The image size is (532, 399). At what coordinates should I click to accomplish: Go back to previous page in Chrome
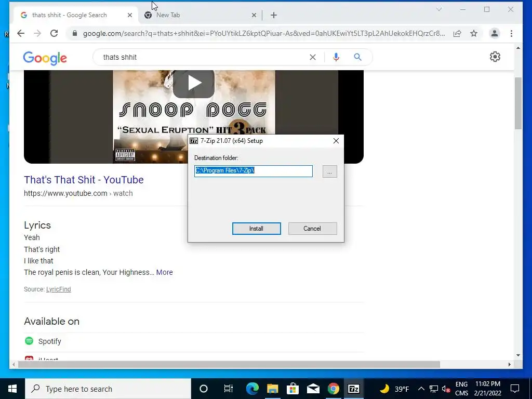point(21,33)
